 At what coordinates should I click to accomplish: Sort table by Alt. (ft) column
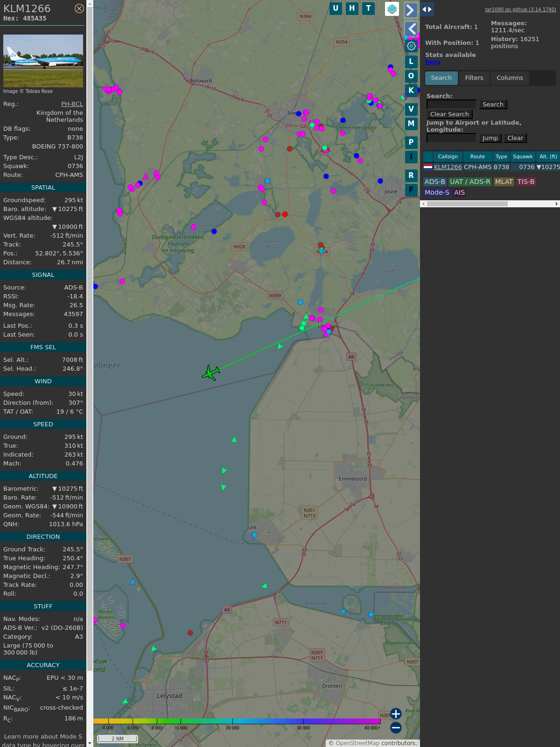click(548, 157)
